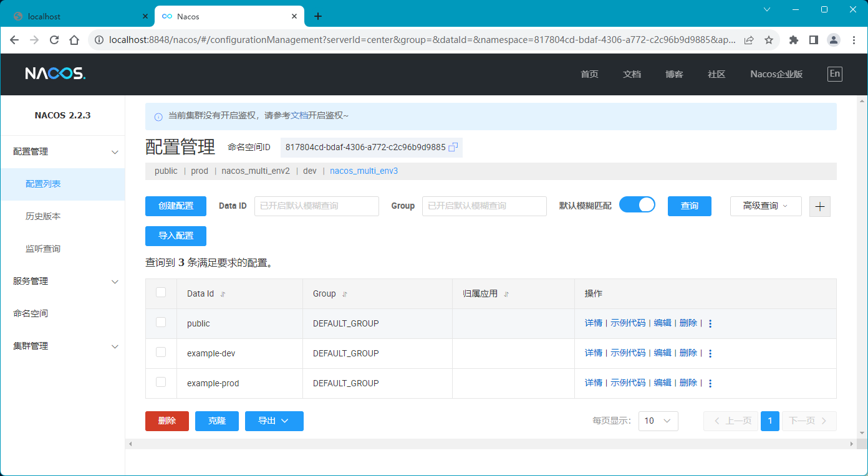
Task: Click 删除 link for example-prod config
Action: tap(688, 383)
